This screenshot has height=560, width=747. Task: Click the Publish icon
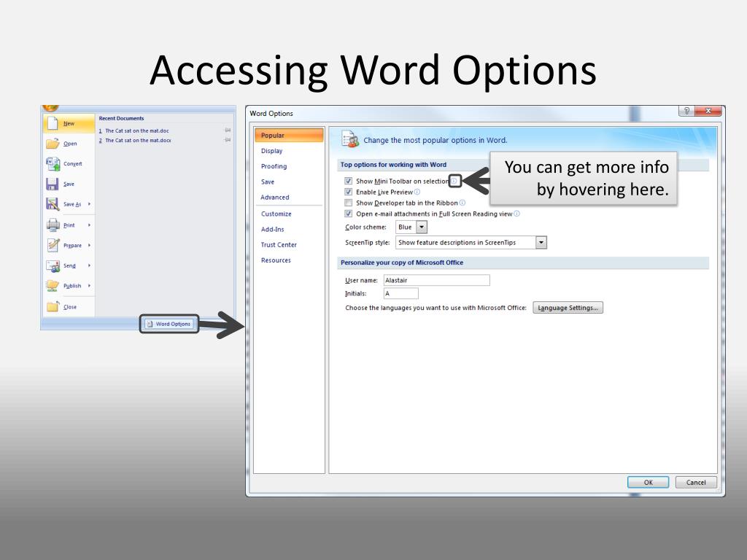pyautogui.click(x=53, y=286)
